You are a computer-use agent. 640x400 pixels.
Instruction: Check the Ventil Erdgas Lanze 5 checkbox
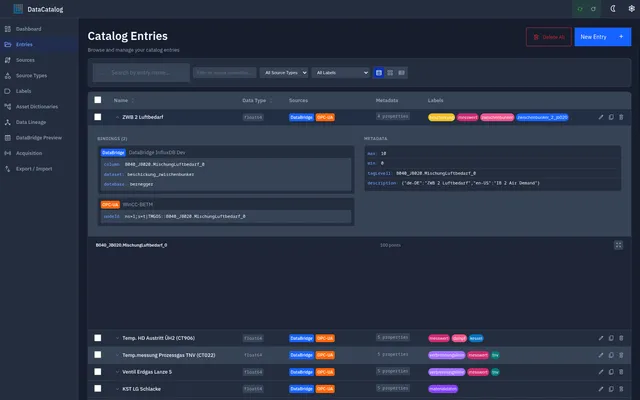98,372
